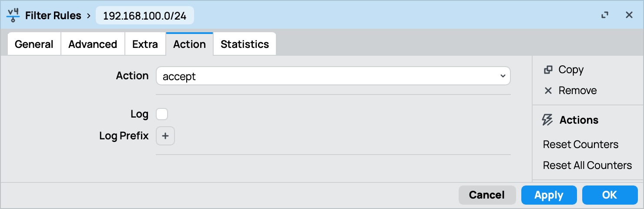The image size is (644, 209).
Task: Go to the Statistics tab
Action: point(245,44)
